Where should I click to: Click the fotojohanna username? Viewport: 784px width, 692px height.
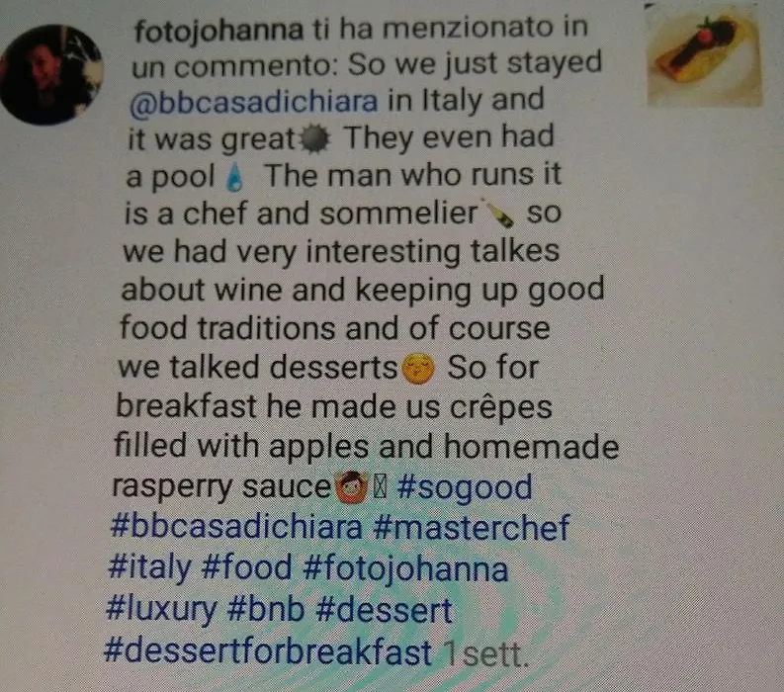pyautogui.click(x=218, y=30)
